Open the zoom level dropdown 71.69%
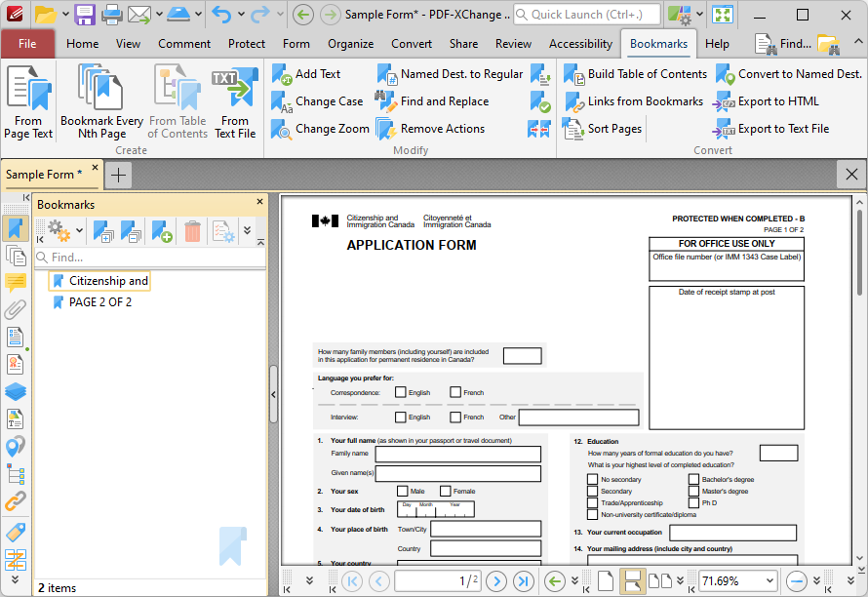 pos(769,581)
